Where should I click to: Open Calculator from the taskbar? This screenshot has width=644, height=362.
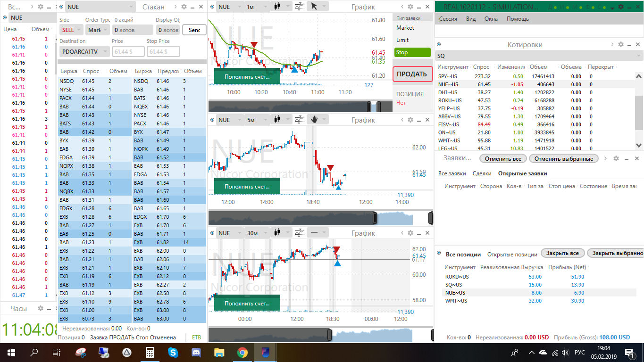[x=150, y=352]
